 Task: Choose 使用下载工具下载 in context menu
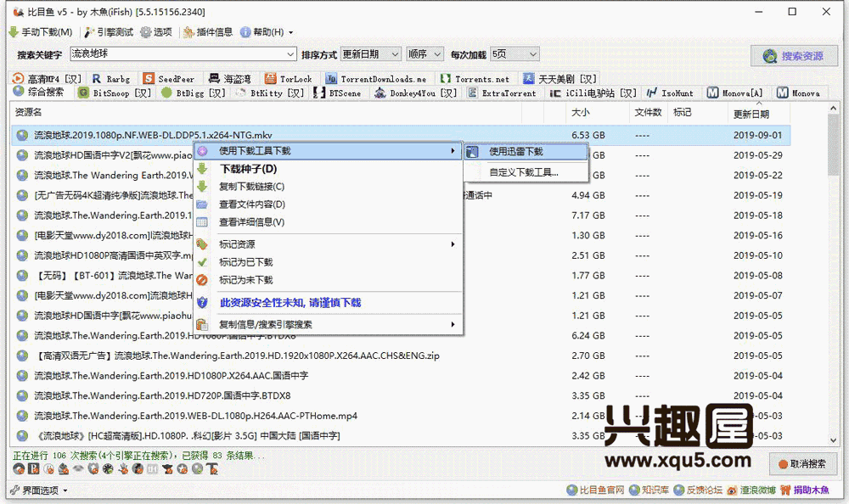click(328, 151)
